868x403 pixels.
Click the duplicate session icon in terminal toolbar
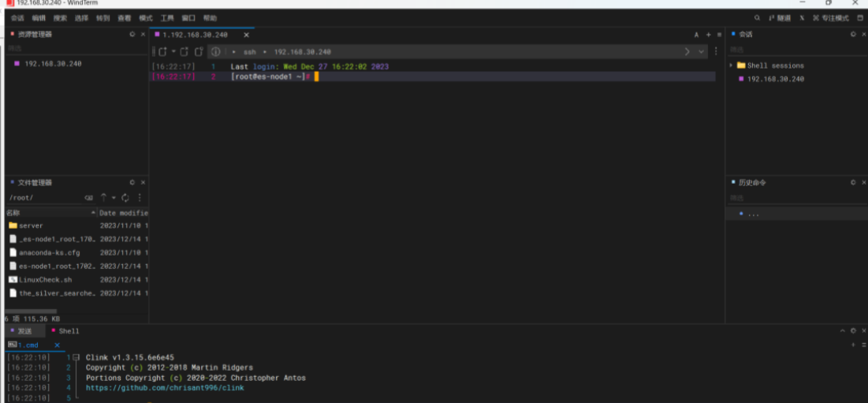[184, 51]
